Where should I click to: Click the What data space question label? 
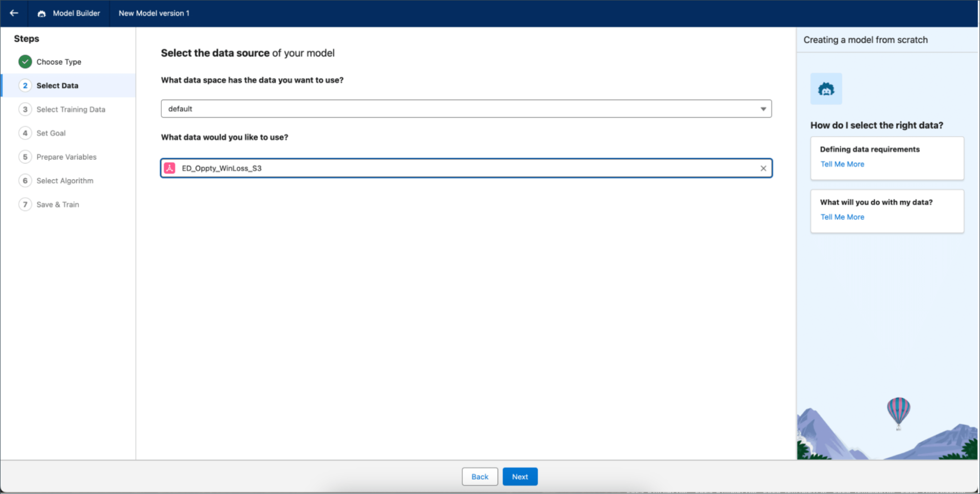[x=252, y=80]
